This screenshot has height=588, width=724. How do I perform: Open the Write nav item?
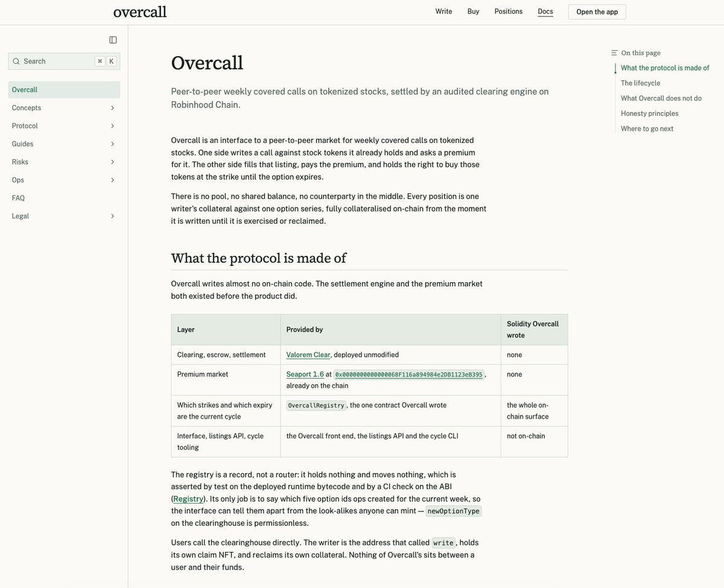click(x=443, y=11)
